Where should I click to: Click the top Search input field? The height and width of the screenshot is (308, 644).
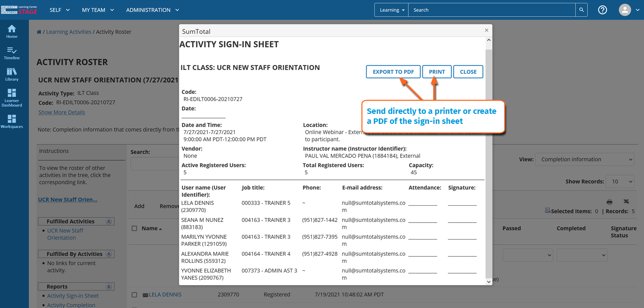[x=492, y=10]
